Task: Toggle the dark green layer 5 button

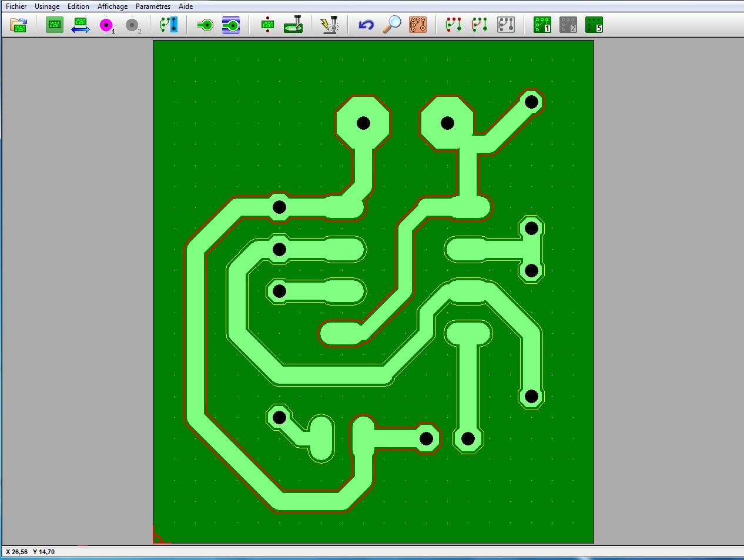Action: pos(594,25)
